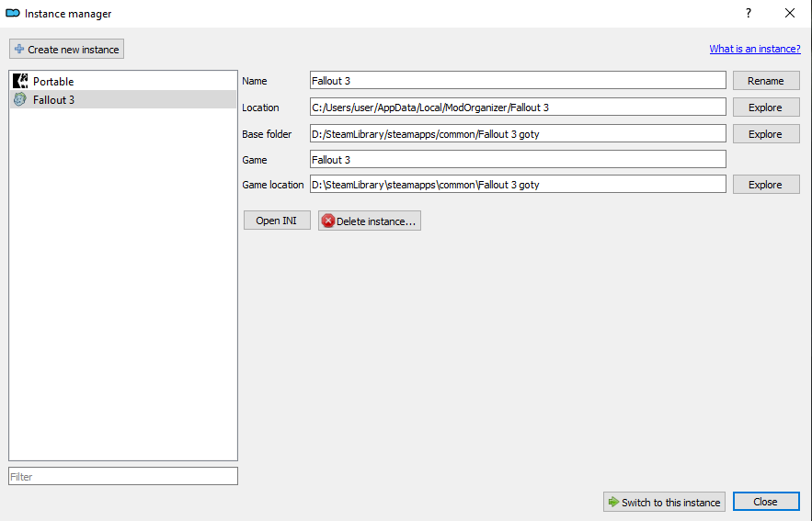Click the Fallout 3 instance Vault Boy icon
812x521 pixels.
click(20, 99)
